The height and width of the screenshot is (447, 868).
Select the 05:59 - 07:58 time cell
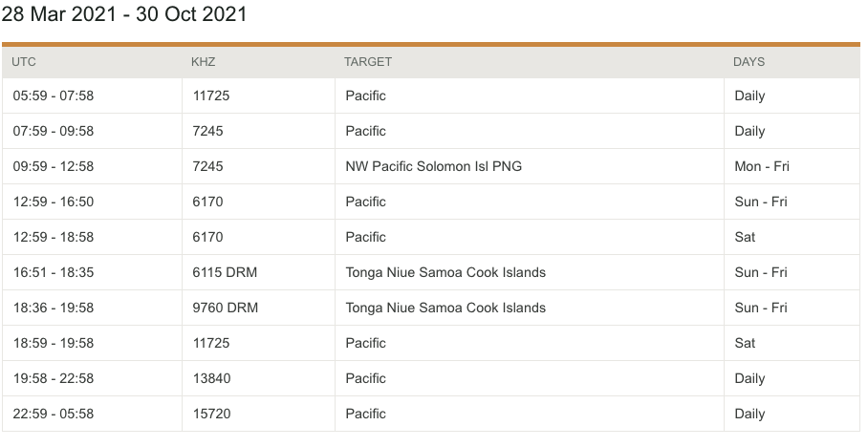(x=54, y=96)
